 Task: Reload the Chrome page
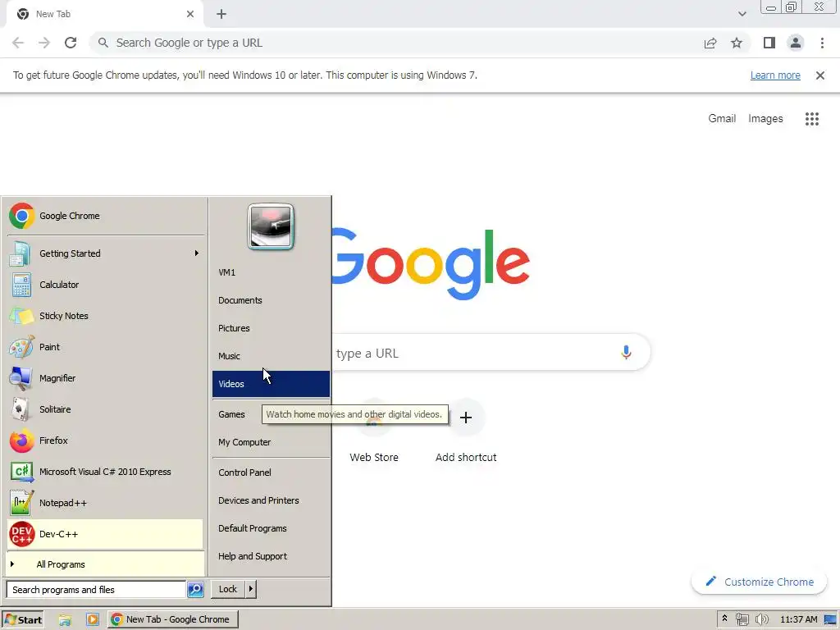71,43
